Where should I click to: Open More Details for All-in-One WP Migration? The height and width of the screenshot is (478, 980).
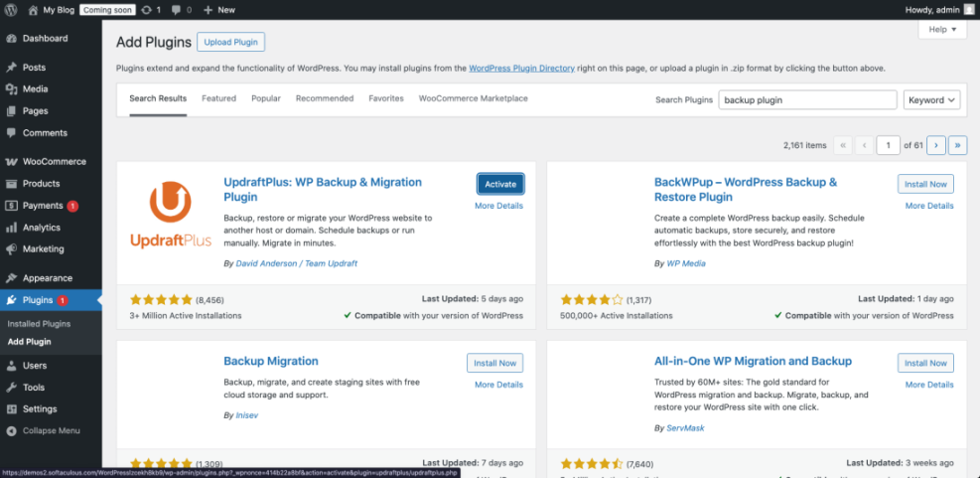pos(929,385)
